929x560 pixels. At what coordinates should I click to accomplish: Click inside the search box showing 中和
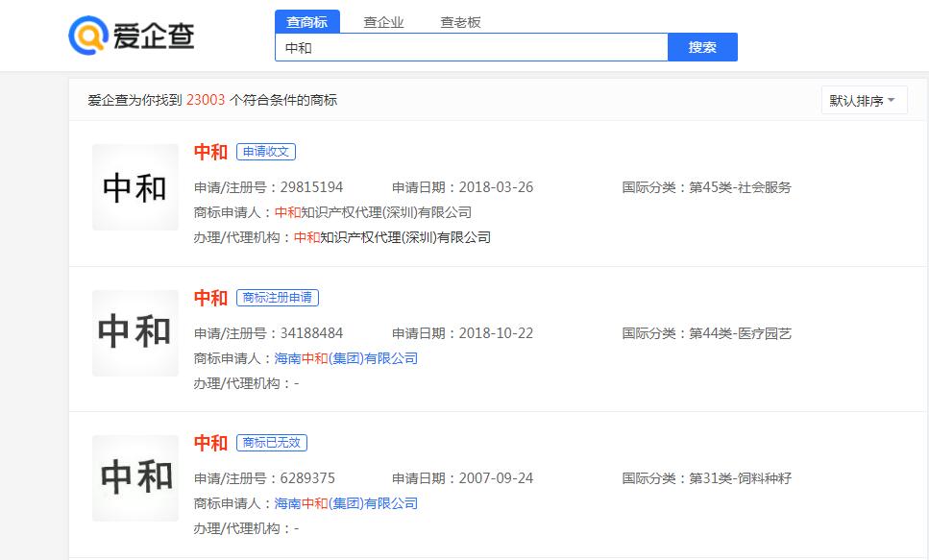[471, 47]
